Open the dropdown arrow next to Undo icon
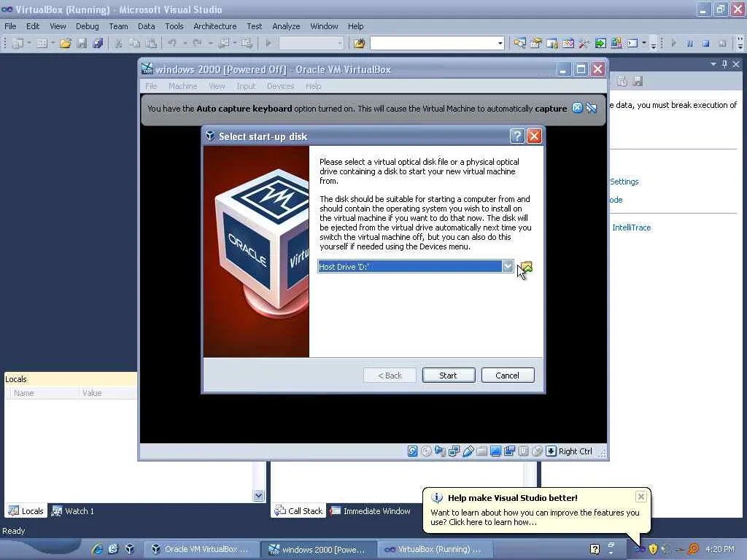Image resolution: width=747 pixels, height=560 pixels. click(x=185, y=43)
